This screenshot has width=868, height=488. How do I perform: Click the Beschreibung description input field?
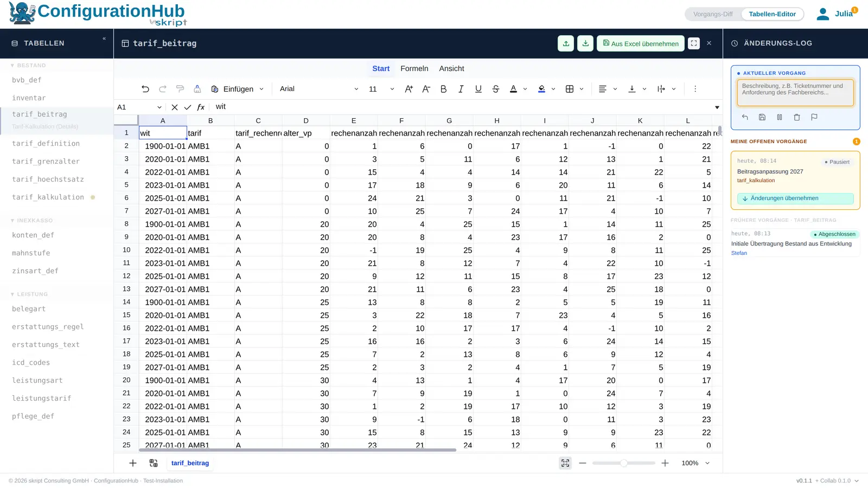coord(795,92)
